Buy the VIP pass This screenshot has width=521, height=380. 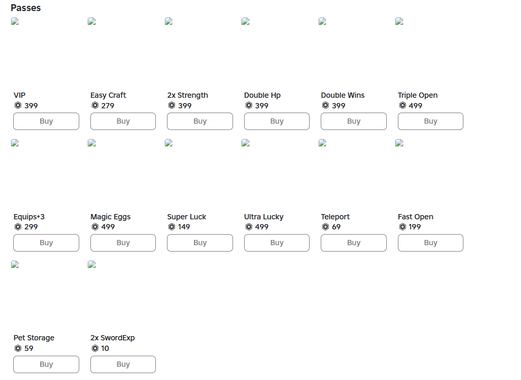pyautogui.click(x=46, y=121)
